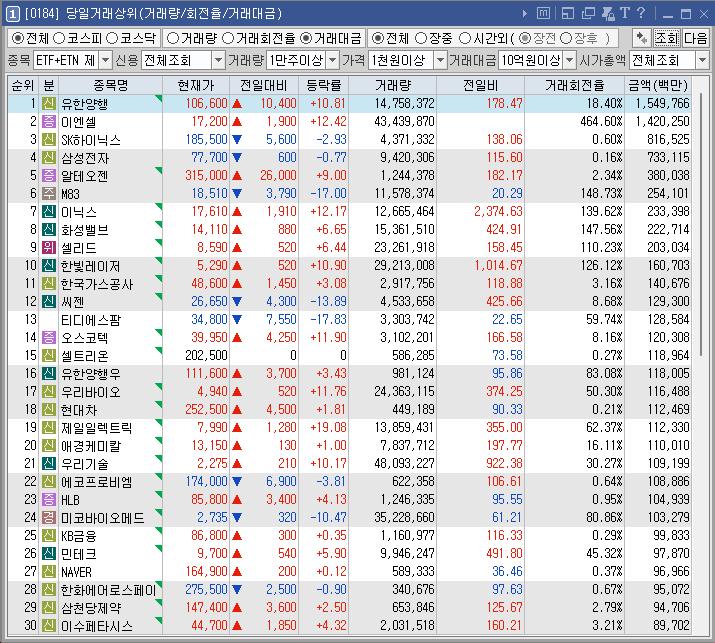The width and height of the screenshot is (715, 643).
Task: Select the 에코프로비엠 stock name
Action: coord(97,482)
